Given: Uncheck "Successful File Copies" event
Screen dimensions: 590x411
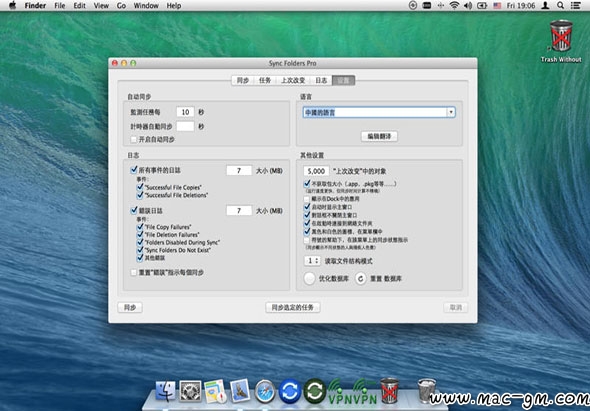Looking at the screenshot, I should [x=140, y=187].
